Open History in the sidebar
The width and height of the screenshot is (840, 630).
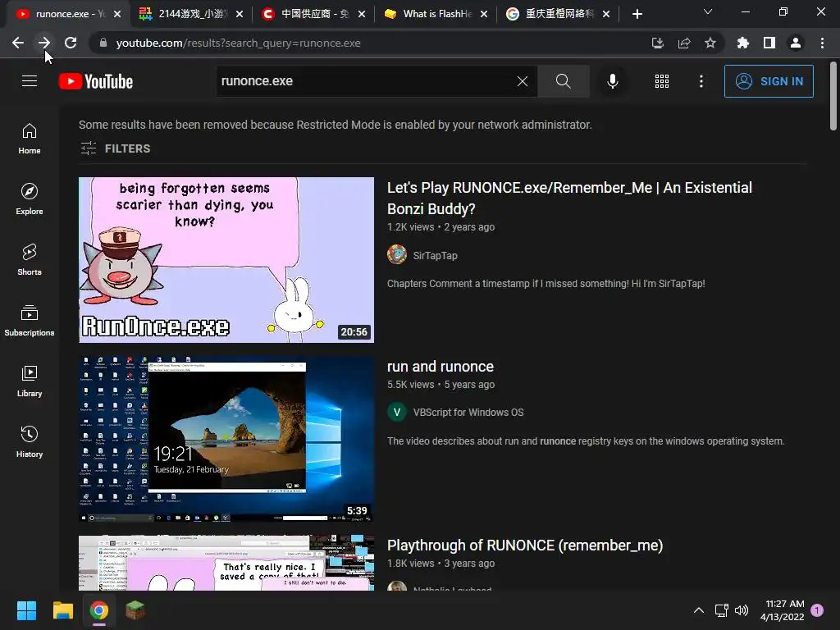coord(30,442)
